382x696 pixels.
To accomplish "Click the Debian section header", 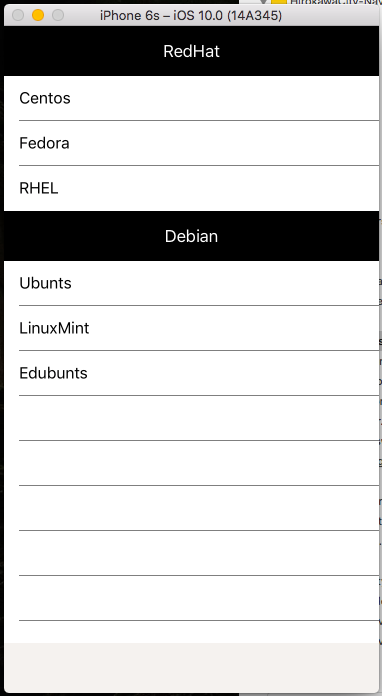I will click(x=191, y=236).
